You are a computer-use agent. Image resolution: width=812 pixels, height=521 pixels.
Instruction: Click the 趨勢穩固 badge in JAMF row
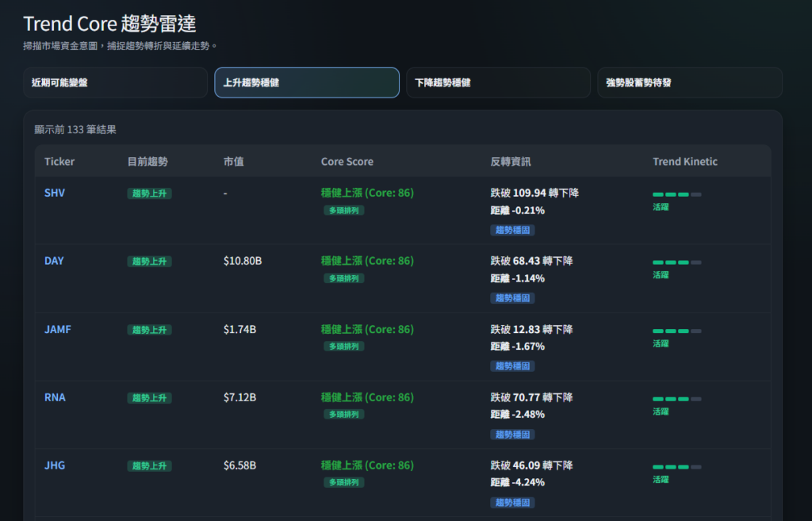pyautogui.click(x=512, y=366)
